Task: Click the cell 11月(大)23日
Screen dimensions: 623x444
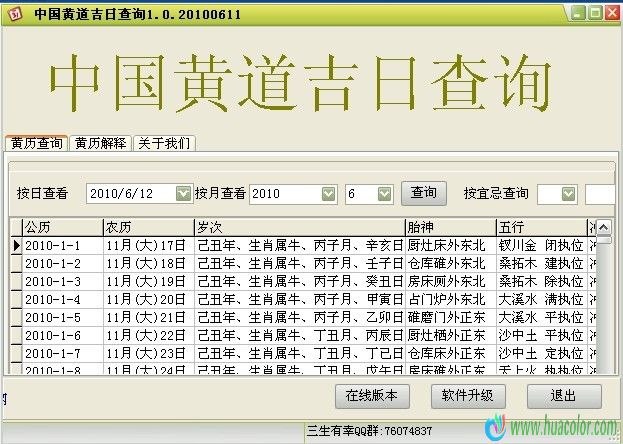Action: click(149, 353)
